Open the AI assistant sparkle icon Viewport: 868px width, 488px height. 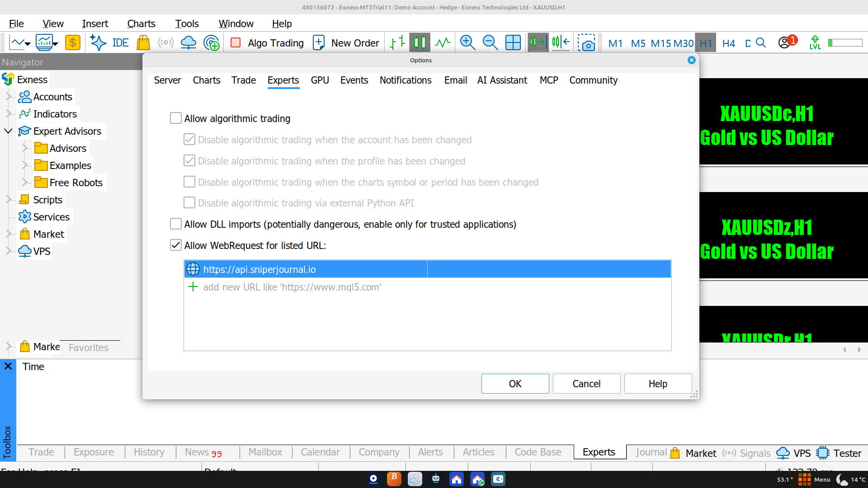(98, 43)
